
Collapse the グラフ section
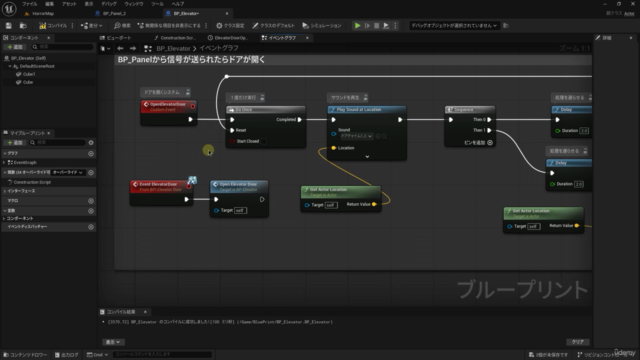point(5,153)
